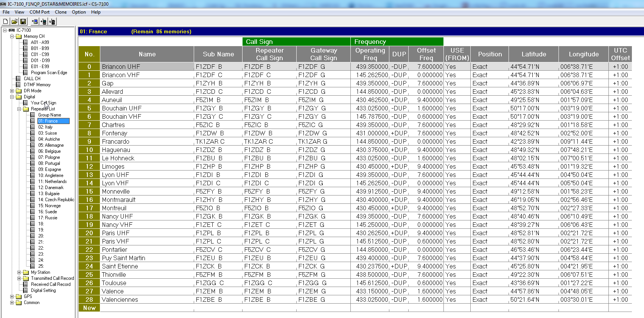This screenshot has width=644, height=318.
Task: Click the clone write to radio icon
Action: coord(44,22)
